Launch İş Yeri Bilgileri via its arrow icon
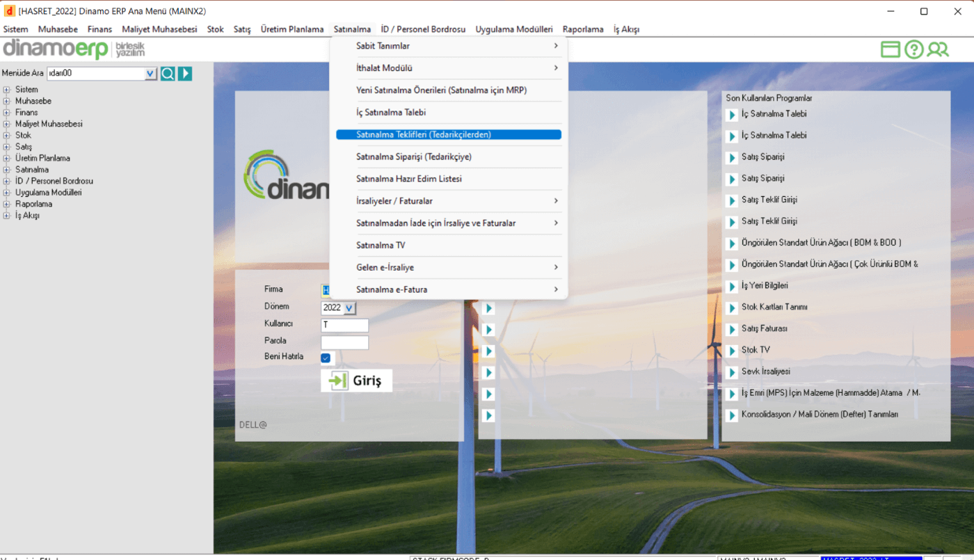 coord(731,287)
